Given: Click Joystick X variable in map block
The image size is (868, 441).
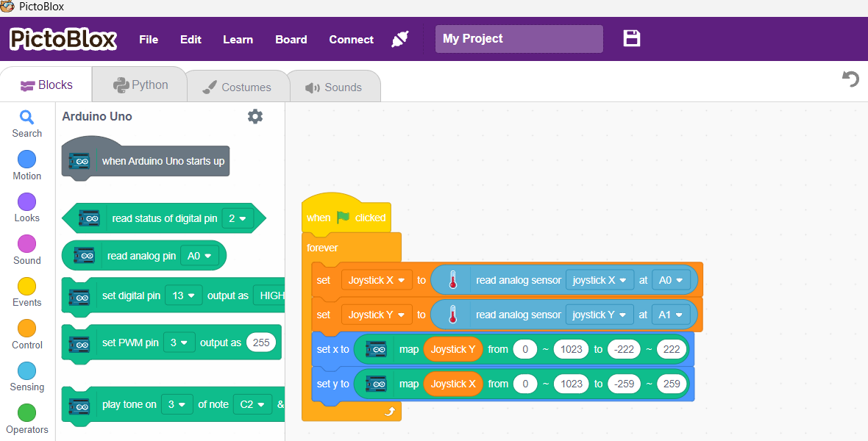Looking at the screenshot, I should point(453,384).
